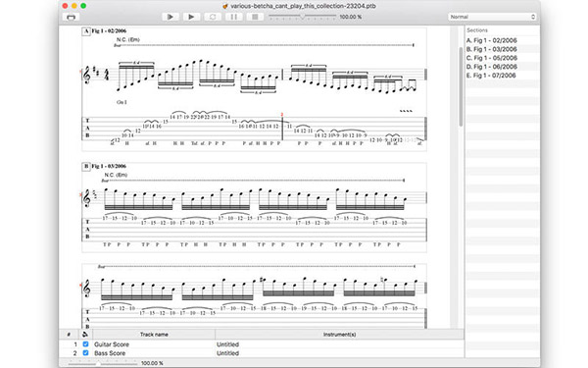This screenshot has height=368, width=588.
Task: Adjust the playback speed slider
Action: coord(302,17)
